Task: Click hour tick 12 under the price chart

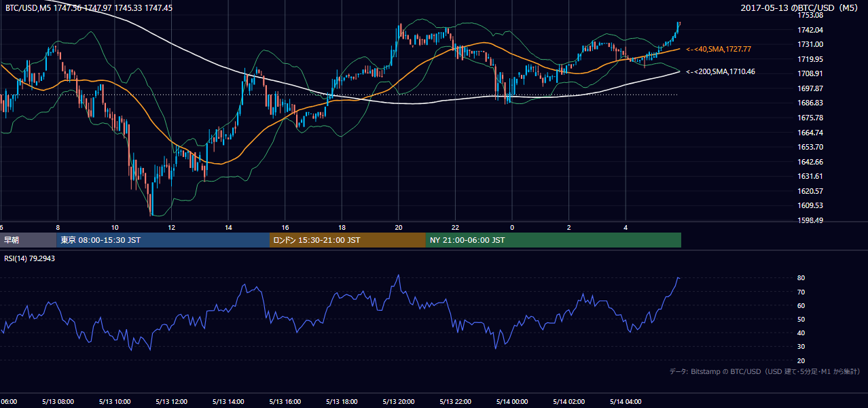Action: [171, 228]
